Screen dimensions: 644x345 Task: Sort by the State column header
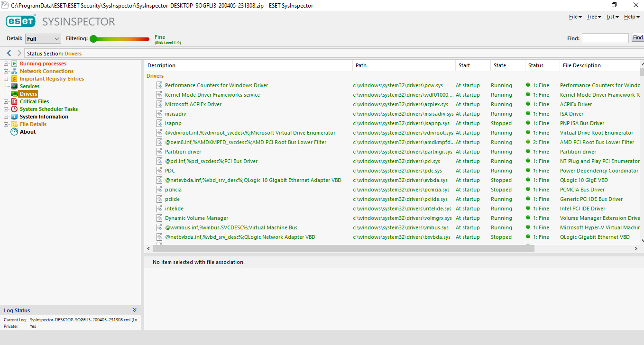pyautogui.click(x=508, y=65)
